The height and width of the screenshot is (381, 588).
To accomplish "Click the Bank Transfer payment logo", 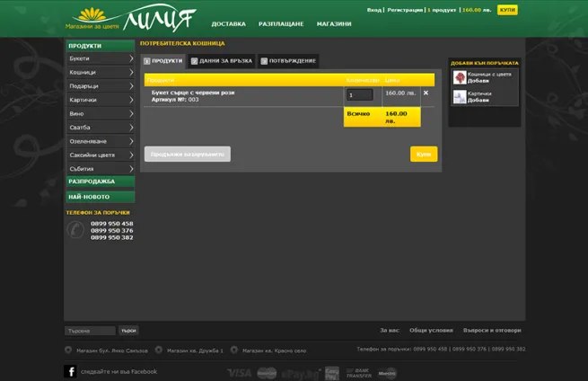I will click(358, 373).
